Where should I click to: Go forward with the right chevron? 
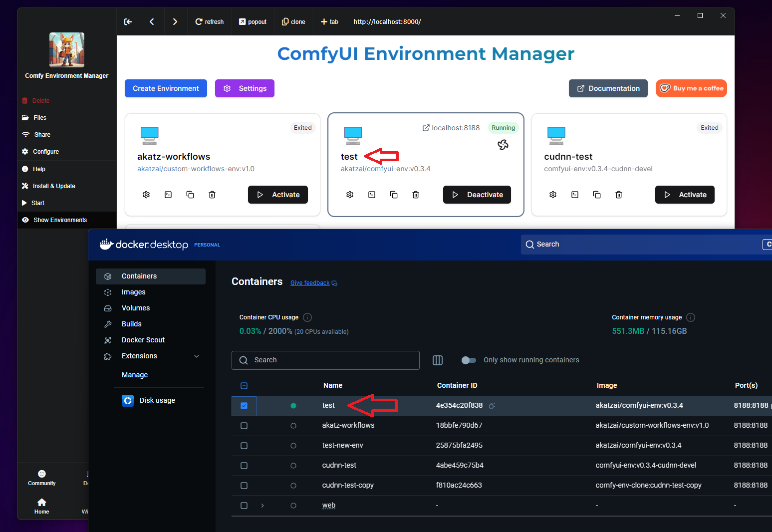tap(175, 21)
